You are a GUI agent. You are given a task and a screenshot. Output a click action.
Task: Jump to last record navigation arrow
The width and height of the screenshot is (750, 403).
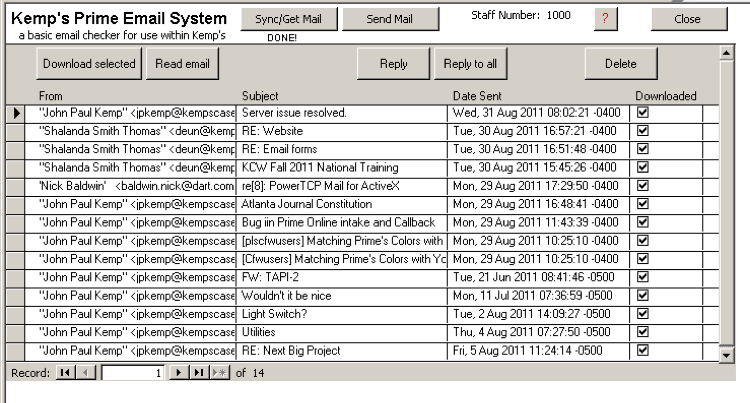(x=198, y=372)
